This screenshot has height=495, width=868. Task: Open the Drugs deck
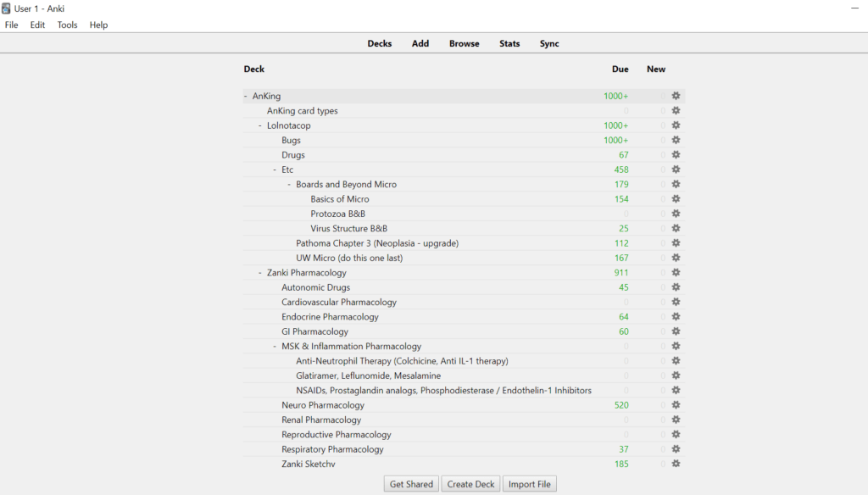coord(293,155)
